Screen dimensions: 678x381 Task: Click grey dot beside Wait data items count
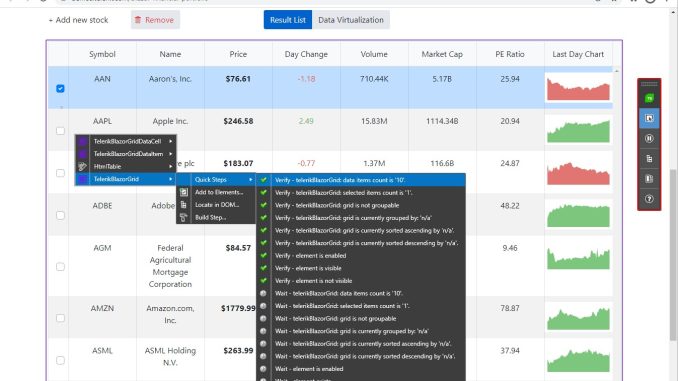click(x=263, y=293)
